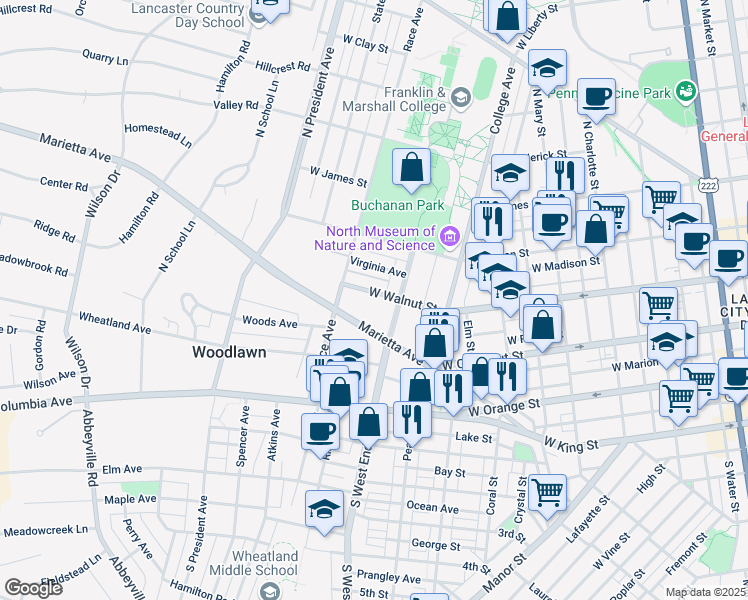Image resolution: width=748 pixels, height=600 pixels.
Task: Open the coffee cup marker left of W Madison St
Action: pyautogui.click(x=552, y=223)
